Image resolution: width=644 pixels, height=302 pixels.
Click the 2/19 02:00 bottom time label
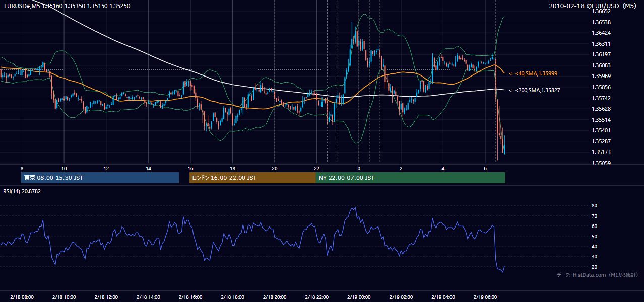click(x=401, y=297)
